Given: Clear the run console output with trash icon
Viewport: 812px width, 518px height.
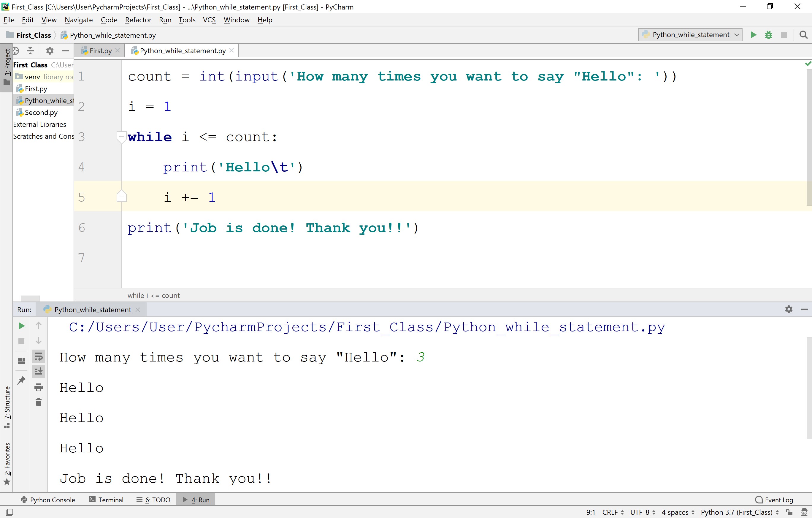Looking at the screenshot, I should click(x=39, y=402).
